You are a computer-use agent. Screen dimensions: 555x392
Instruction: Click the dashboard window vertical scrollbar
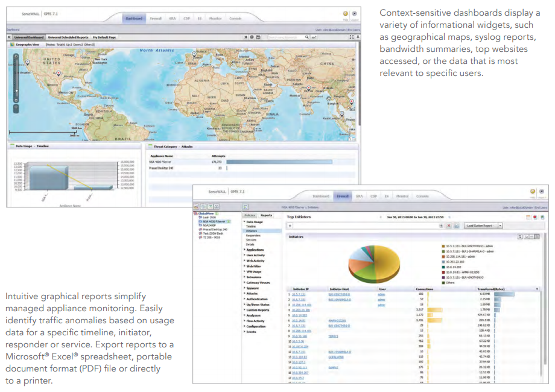[360, 83]
